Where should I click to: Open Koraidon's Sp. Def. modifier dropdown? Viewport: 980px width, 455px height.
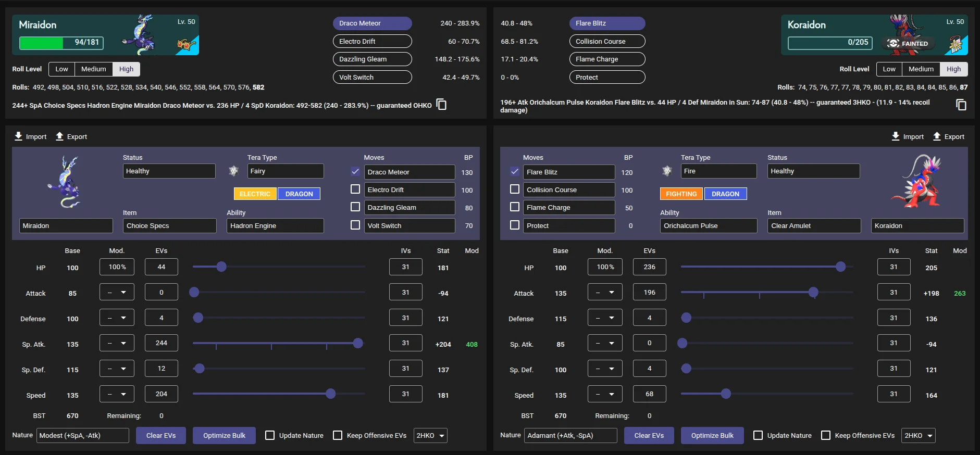pyautogui.click(x=605, y=369)
